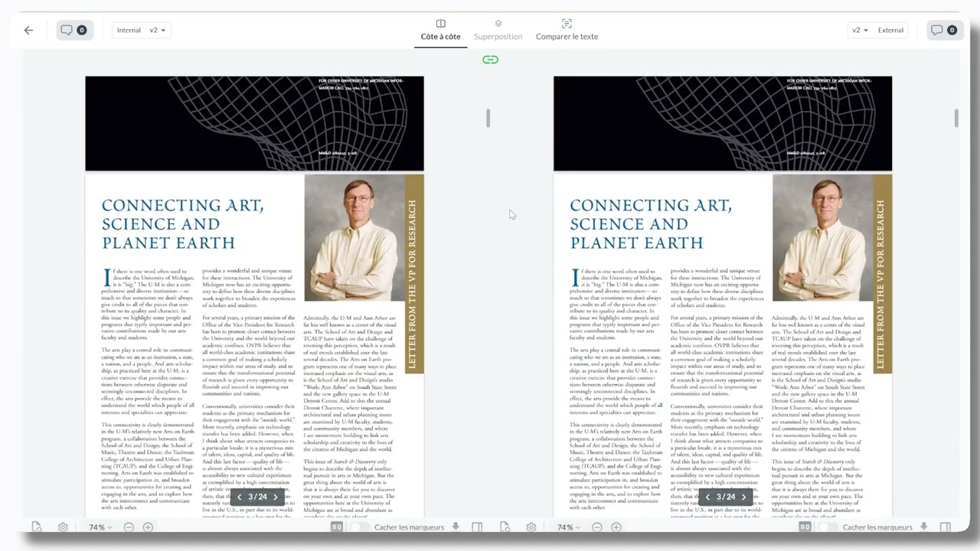Image resolution: width=980 pixels, height=551 pixels.
Task: Click the portrait photo in right document
Action: click(x=822, y=238)
